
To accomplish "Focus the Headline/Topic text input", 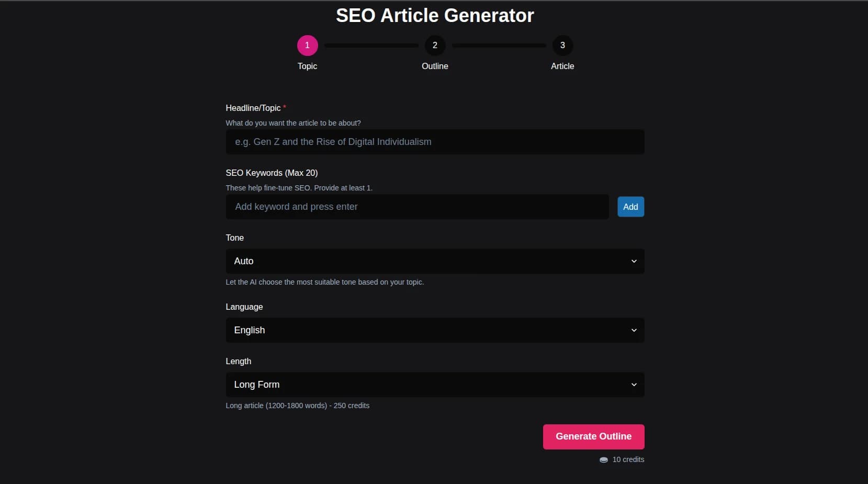I will (434, 142).
